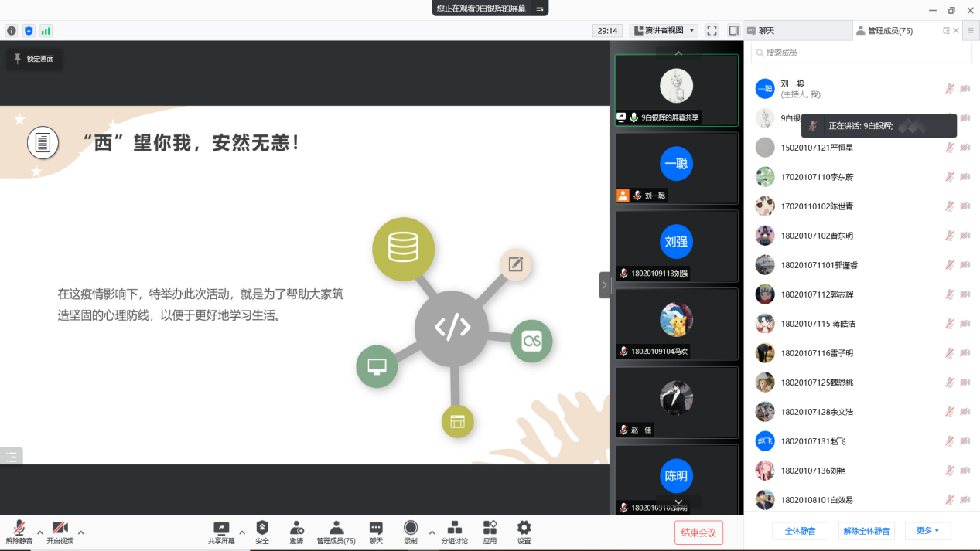Enter full screen from the top toolbar
This screenshot has width=980, height=551.
click(712, 31)
